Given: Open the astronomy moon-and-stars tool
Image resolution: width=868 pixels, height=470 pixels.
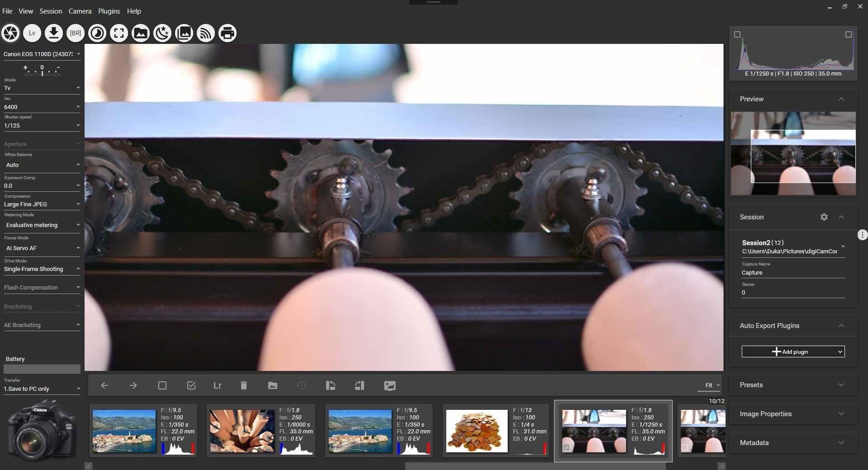Looking at the screenshot, I should pyautogui.click(x=162, y=33).
